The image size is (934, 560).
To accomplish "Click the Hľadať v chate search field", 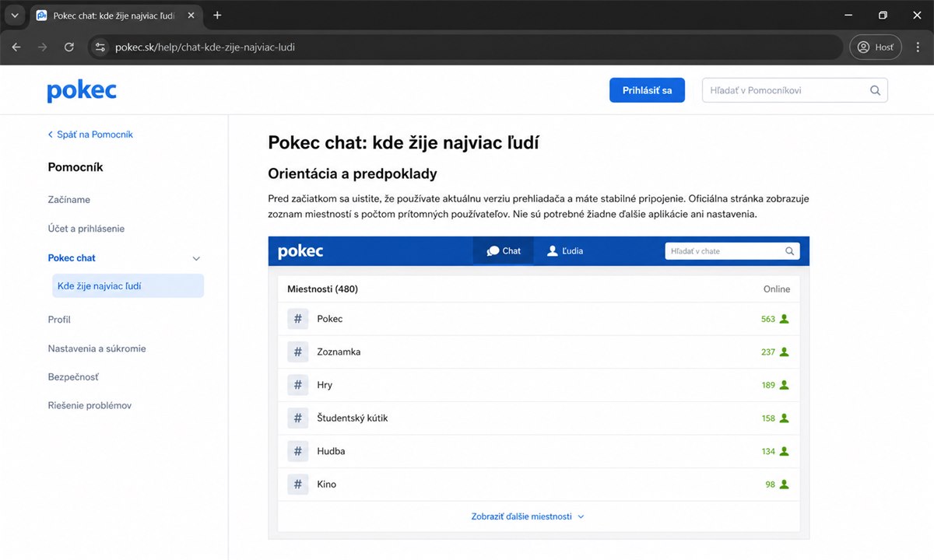I will 732,251.
